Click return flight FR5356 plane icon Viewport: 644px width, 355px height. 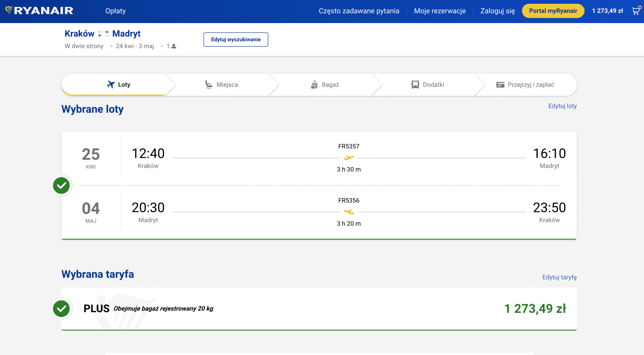pos(349,212)
